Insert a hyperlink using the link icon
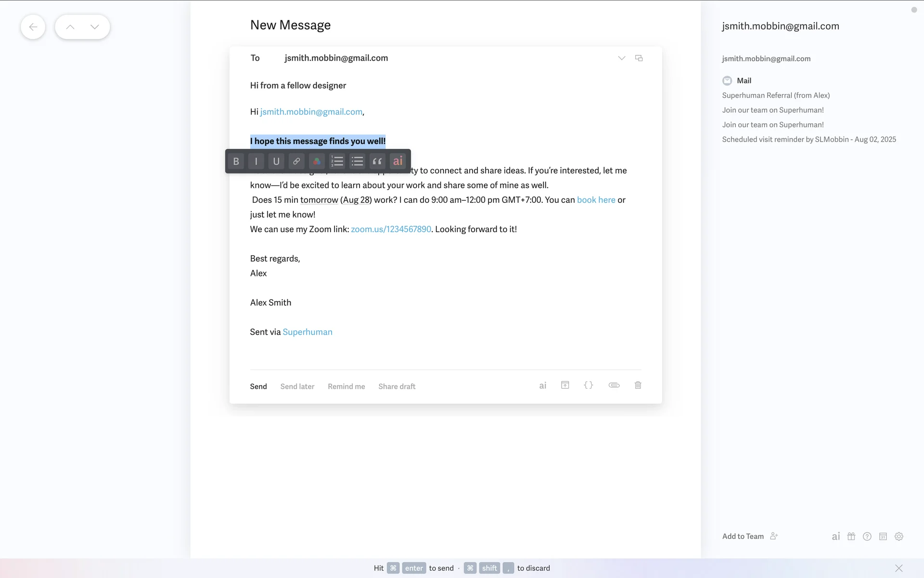Screen dimensions: 924x578 pos(296,161)
